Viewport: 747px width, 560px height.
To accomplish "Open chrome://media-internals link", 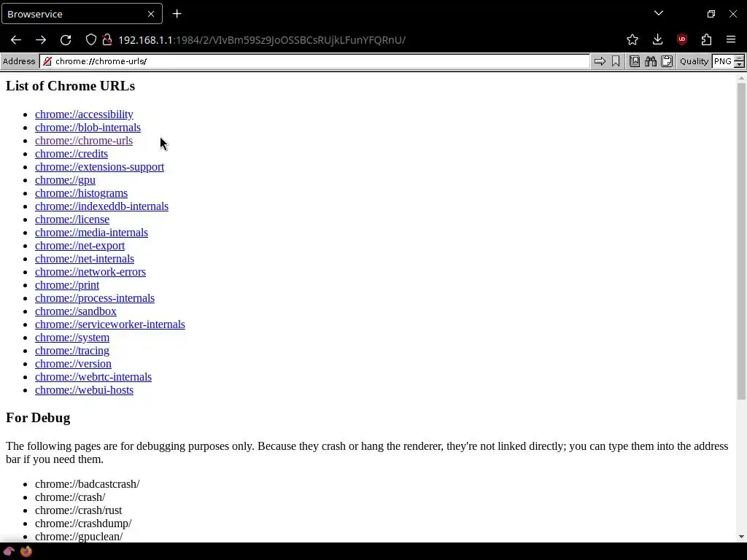I will click(x=91, y=233).
